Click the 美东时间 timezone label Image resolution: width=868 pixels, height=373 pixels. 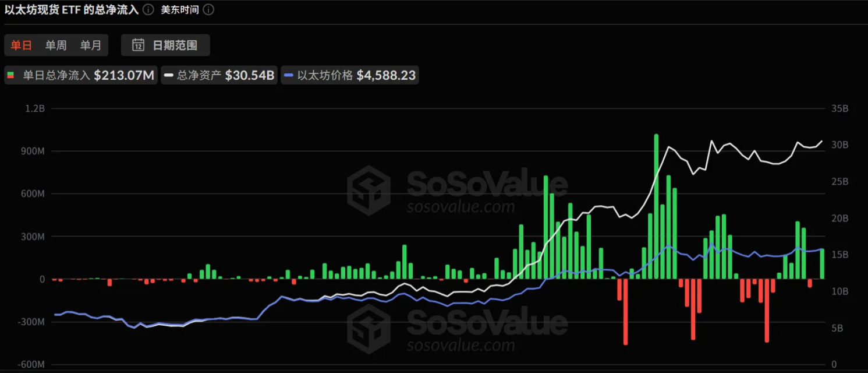[x=180, y=10]
